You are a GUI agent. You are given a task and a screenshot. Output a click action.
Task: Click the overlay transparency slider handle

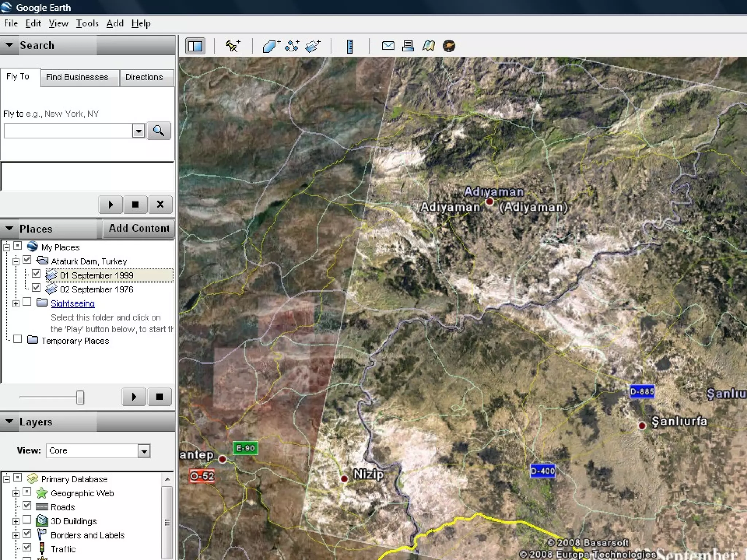coord(80,397)
